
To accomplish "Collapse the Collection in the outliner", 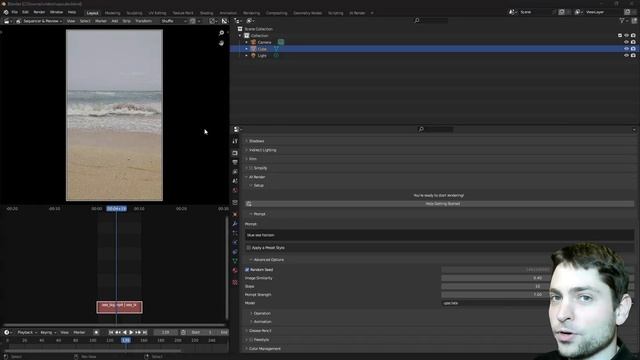I will [240, 36].
